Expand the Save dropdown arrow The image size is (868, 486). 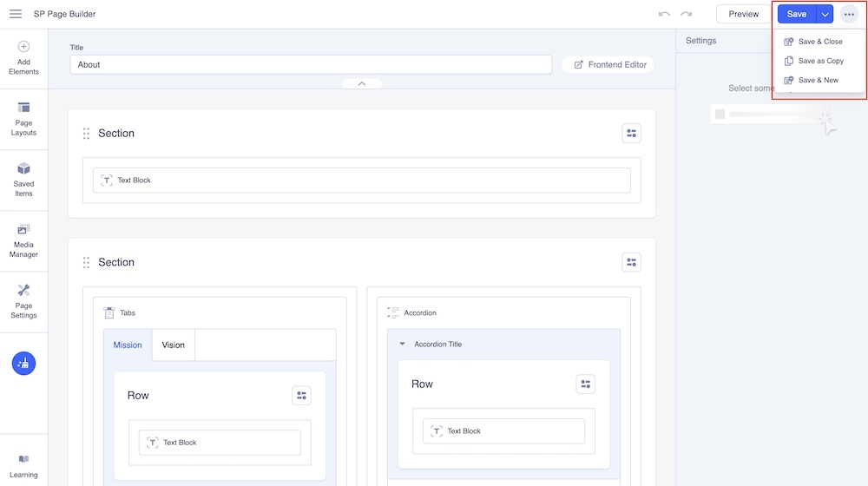point(825,14)
